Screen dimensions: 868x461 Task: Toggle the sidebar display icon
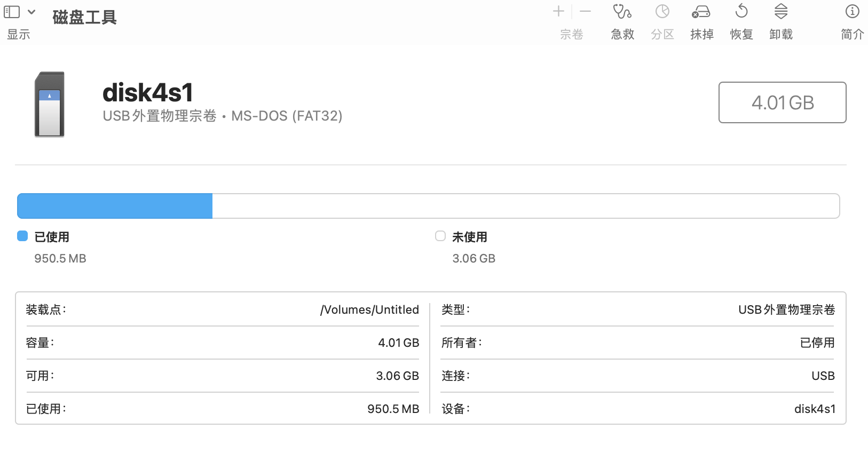[x=12, y=12]
